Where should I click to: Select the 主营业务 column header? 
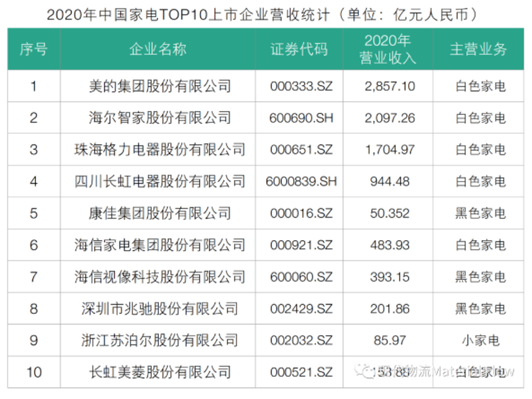click(478, 49)
